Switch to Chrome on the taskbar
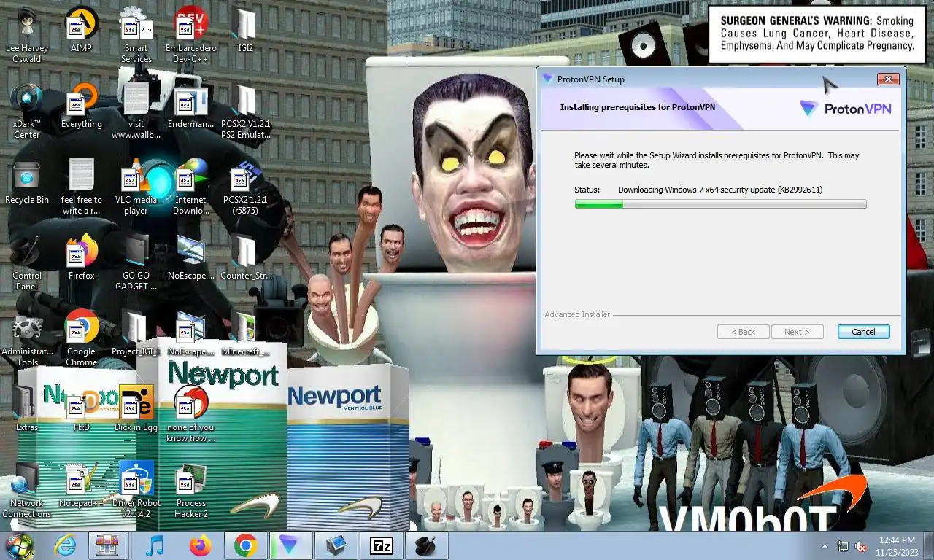 (246, 545)
